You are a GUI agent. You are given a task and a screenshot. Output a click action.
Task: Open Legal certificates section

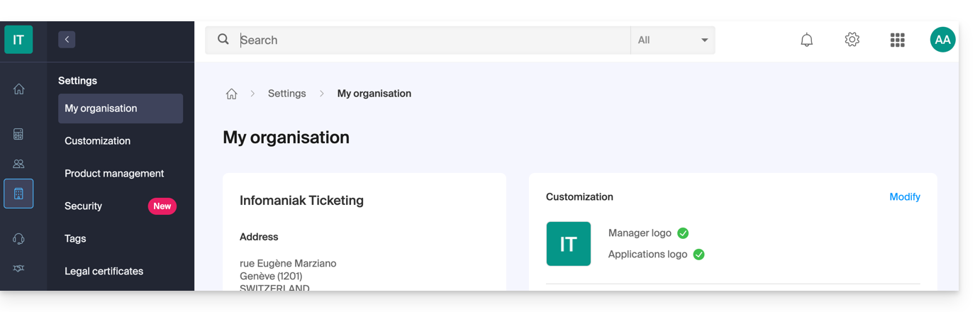point(104,272)
